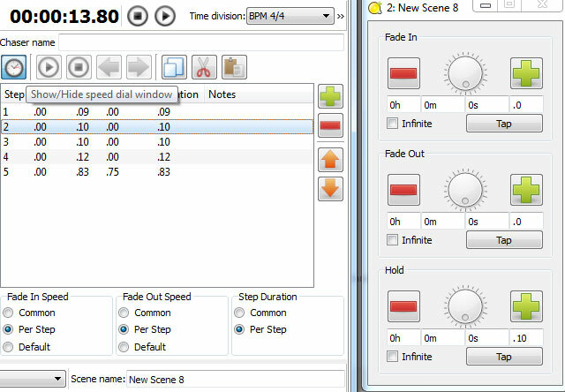Move step up with orange up arrow
Screen dimensions: 565x392
coord(330,160)
